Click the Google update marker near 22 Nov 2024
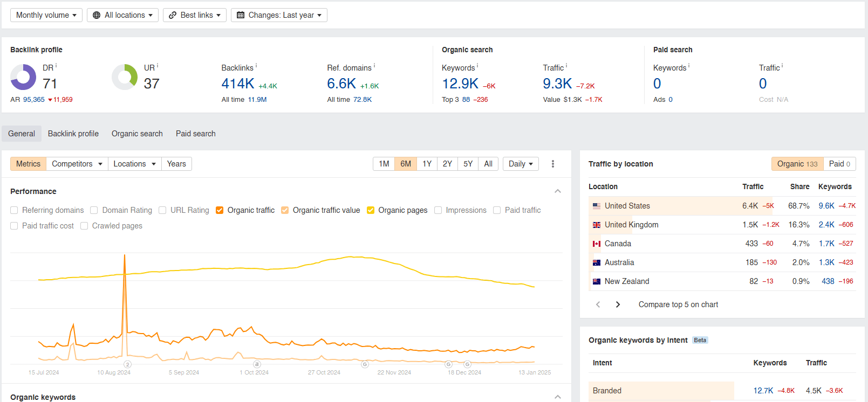Viewport: 868px width, 402px height. coord(365,364)
